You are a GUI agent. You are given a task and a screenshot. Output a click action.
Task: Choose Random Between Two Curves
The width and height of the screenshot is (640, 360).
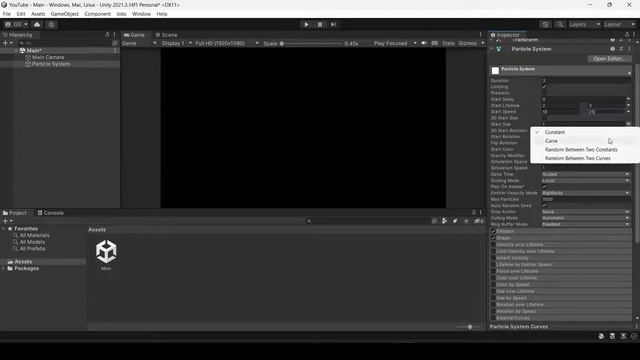578,158
